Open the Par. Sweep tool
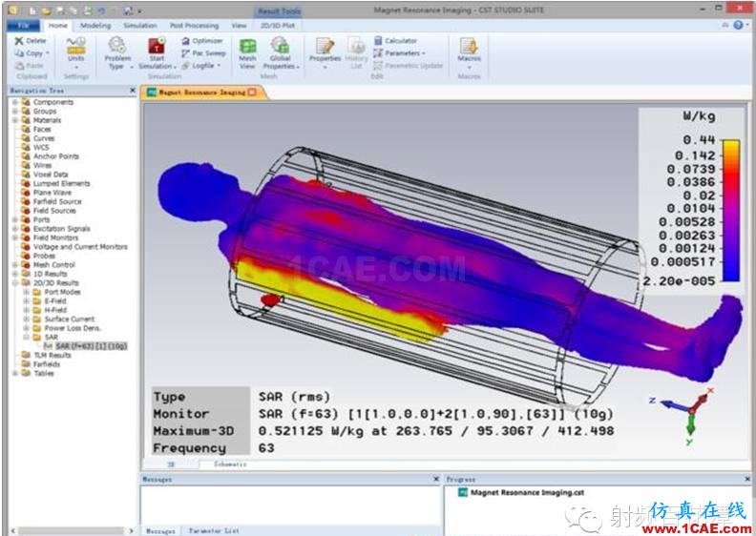Screen dimensions: 756x536 point(203,53)
